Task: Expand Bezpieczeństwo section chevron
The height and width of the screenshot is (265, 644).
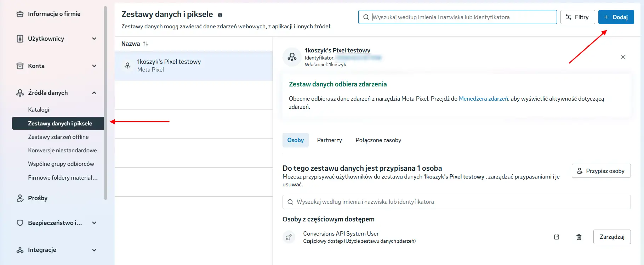Action: click(94, 223)
